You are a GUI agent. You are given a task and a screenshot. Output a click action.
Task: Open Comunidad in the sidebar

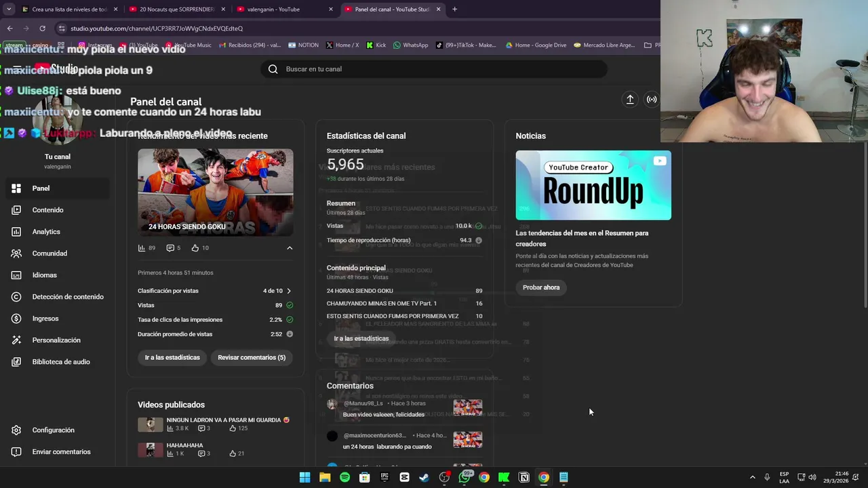[58, 253]
